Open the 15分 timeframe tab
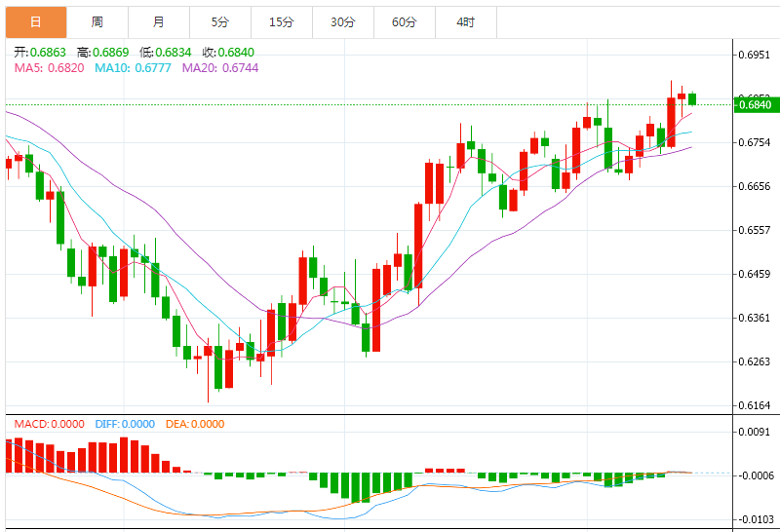The image size is (780, 532). (282, 21)
